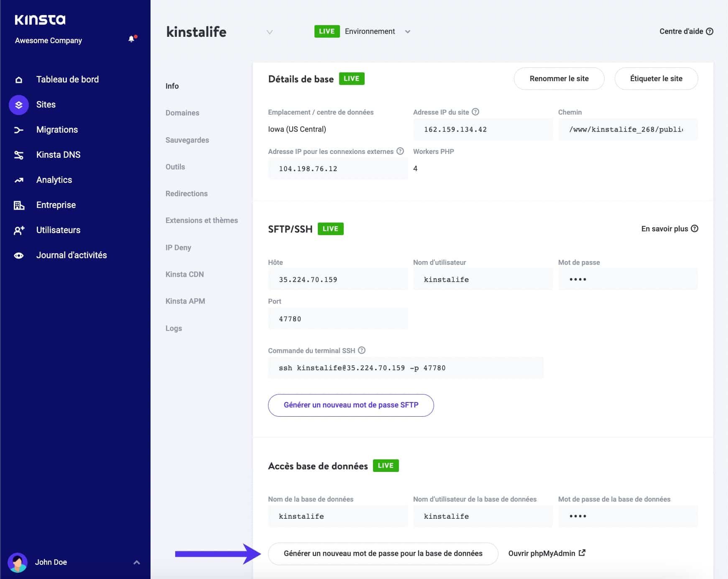Expand the kinstalife site selector chevron

pyautogui.click(x=270, y=32)
